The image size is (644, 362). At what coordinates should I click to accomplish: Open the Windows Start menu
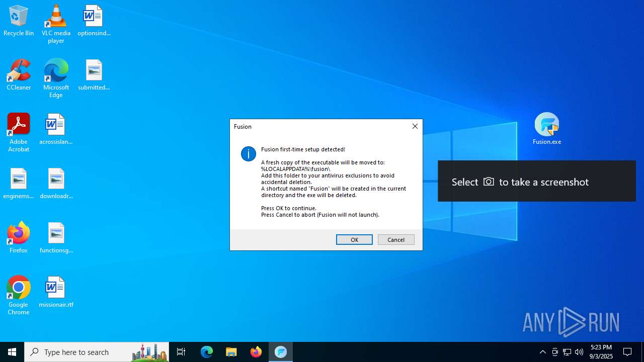[x=12, y=352]
